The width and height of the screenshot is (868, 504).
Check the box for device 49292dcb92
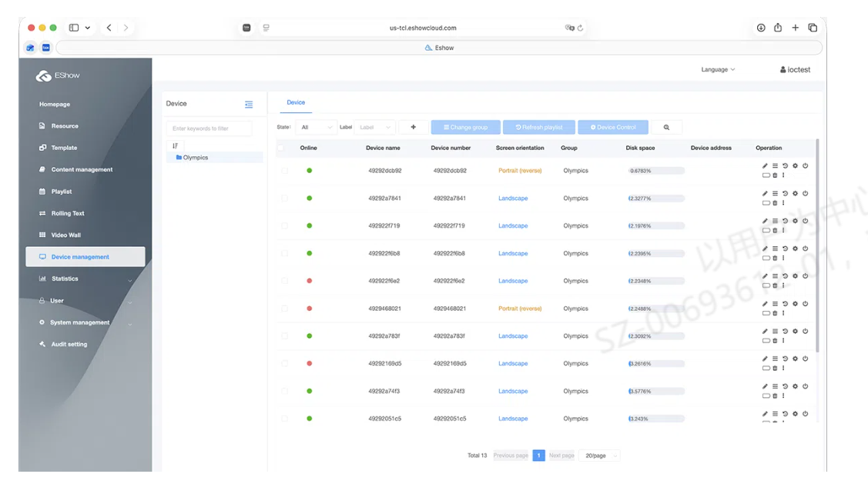click(284, 171)
